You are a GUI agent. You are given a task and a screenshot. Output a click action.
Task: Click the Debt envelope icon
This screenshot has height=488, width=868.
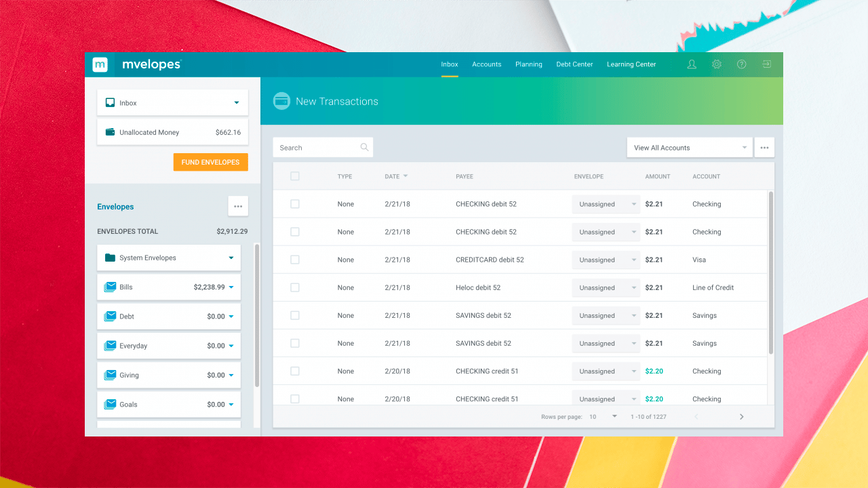(110, 317)
